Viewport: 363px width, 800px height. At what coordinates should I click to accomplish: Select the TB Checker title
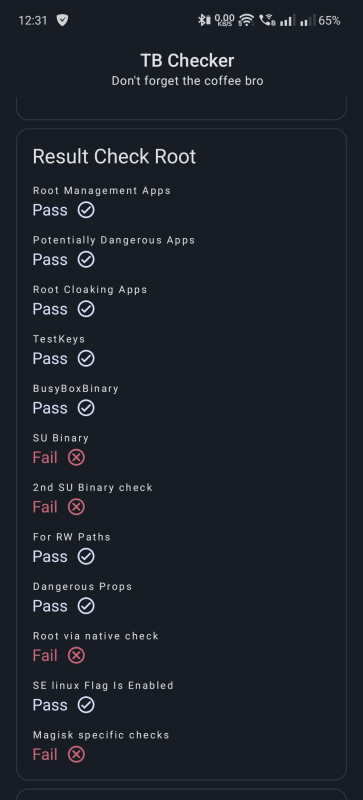click(x=187, y=61)
